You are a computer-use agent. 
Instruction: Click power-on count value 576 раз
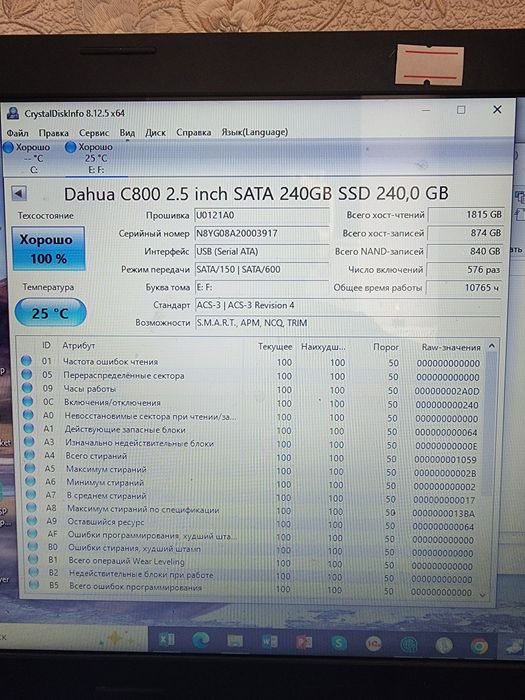[x=464, y=270]
